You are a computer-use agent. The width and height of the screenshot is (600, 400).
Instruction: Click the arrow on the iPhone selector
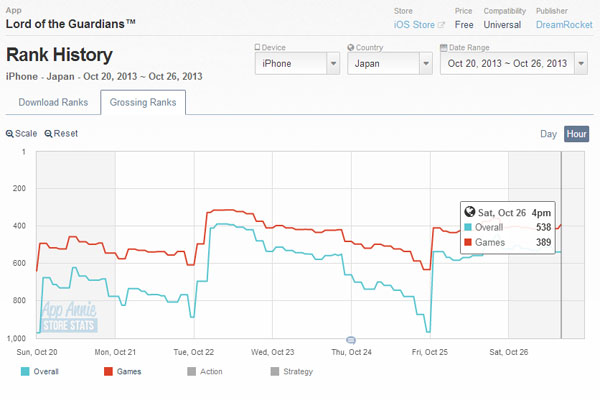coord(333,64)
